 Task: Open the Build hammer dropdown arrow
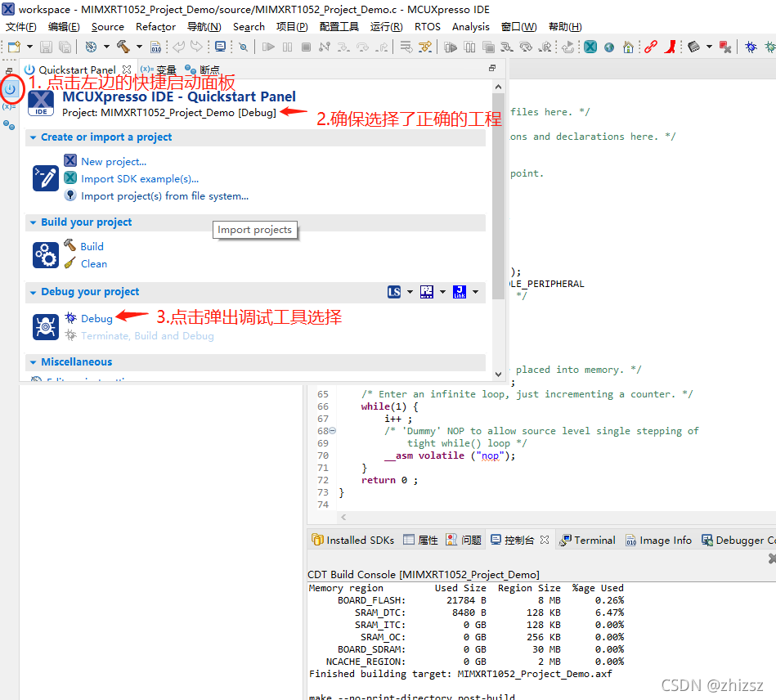tap(139, 47)
